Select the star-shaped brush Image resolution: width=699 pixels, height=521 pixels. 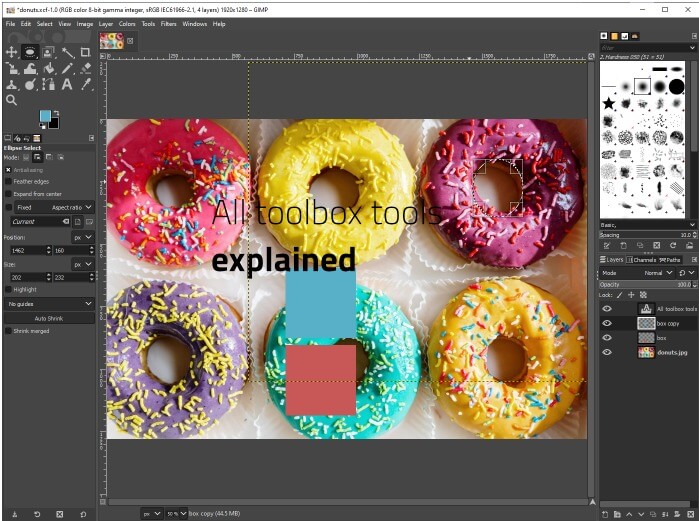click(x=609, y=104)
